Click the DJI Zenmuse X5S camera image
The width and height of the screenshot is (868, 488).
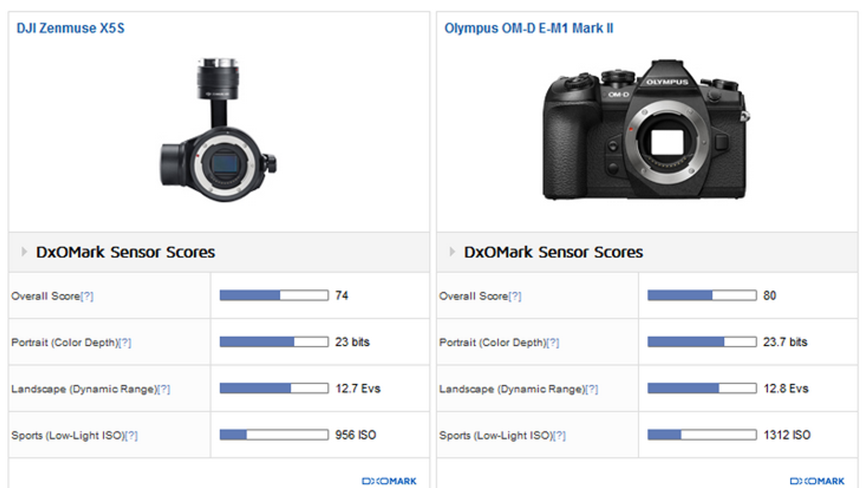point(218,130)
